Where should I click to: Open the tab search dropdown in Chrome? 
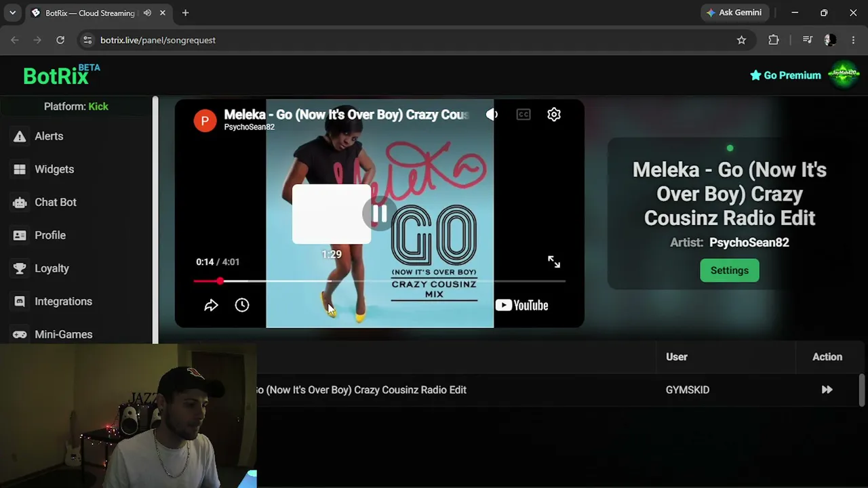point(12,13)
